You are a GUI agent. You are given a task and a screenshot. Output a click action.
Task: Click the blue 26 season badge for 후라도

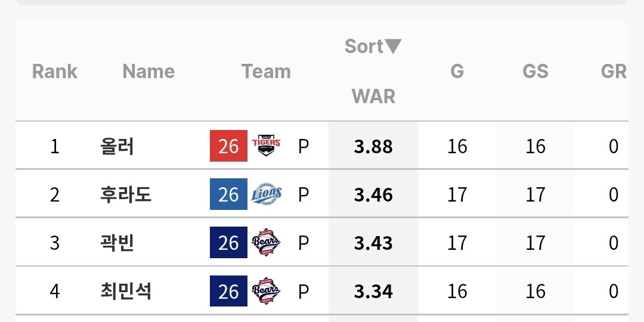(x=228, y=194)
